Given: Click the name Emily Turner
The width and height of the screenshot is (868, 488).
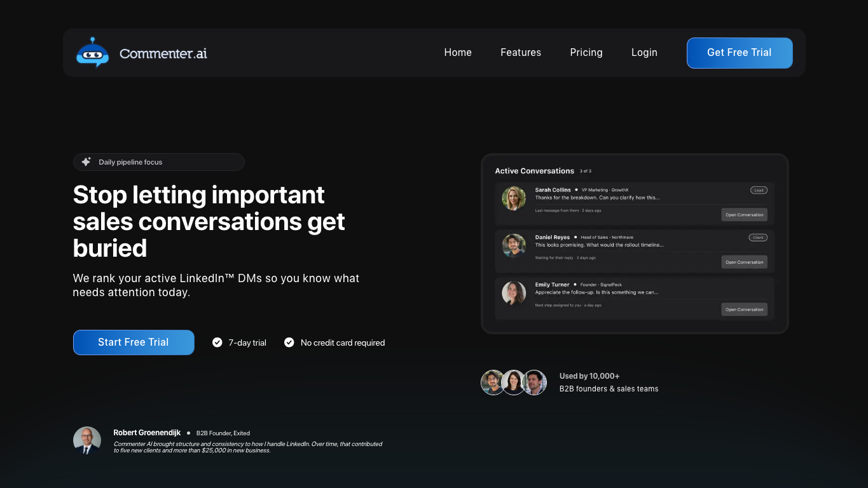Looking at the screenshot, I should (x=552, y=285).
